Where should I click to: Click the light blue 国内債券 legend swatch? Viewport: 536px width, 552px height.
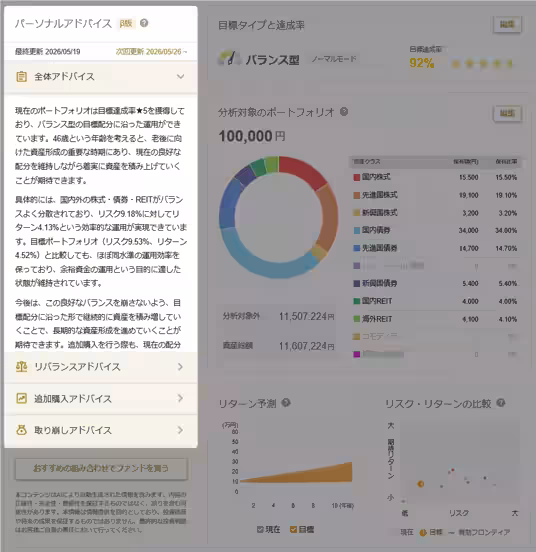click(357, 230)
